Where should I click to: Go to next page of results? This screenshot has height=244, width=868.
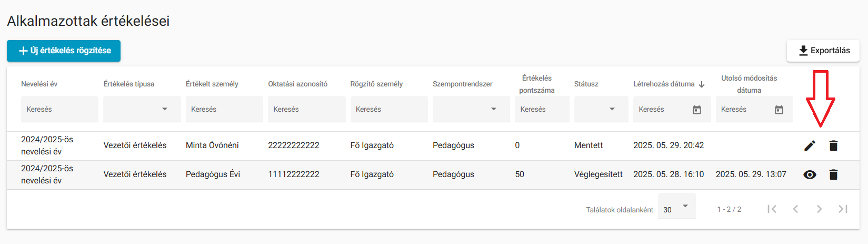(819, 209)
